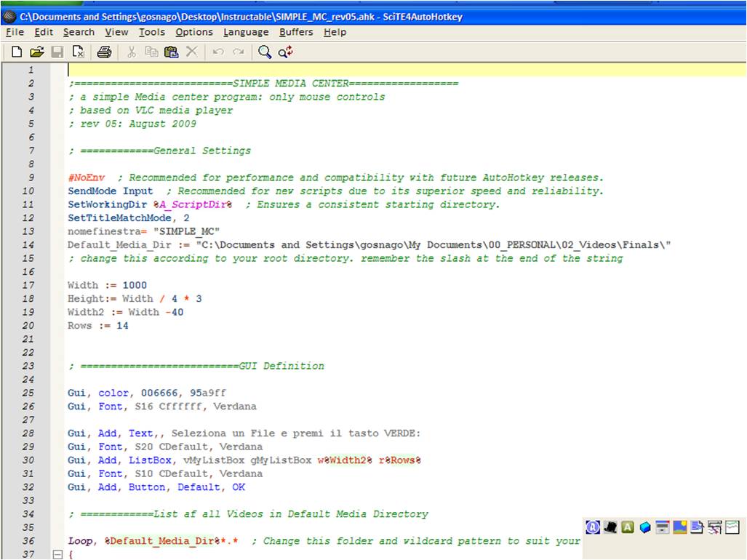Click the Find and Replace icon

point(285,52)
